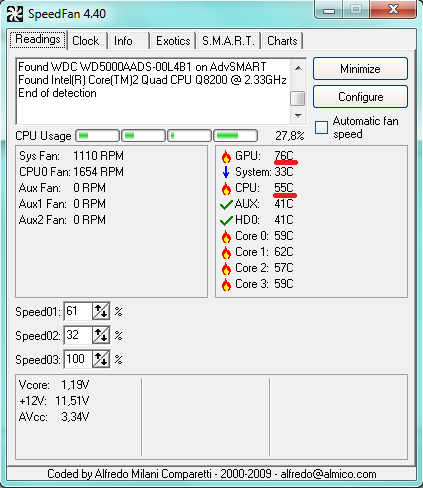Image resolution: width=423 pixels, height=488 pixels.
Task: Click the Speed02 up/down stepper arrows
Action: coord(101,335)
